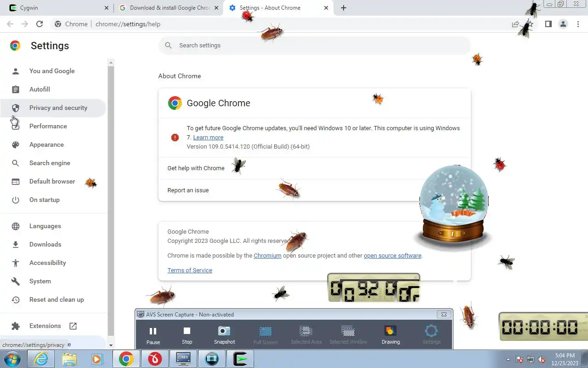Take a Snapshot in AVS Screen Capture
Image resolution: width=588 pixels, height=368 pixels.
tap(224, 335)
